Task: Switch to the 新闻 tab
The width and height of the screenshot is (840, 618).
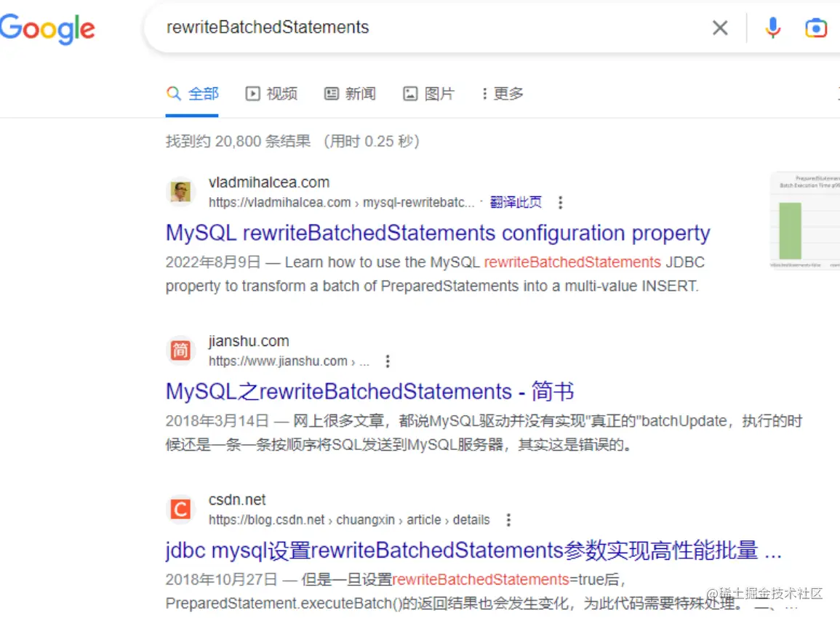Action: [350, 94]
